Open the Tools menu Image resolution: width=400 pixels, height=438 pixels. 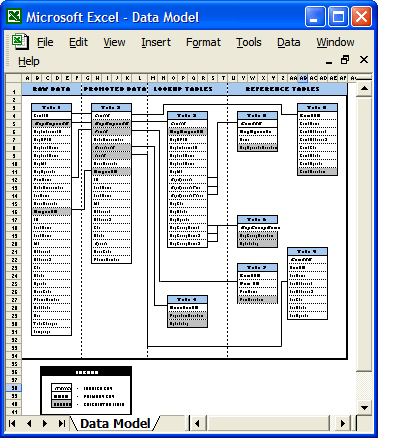pos(249,42)
